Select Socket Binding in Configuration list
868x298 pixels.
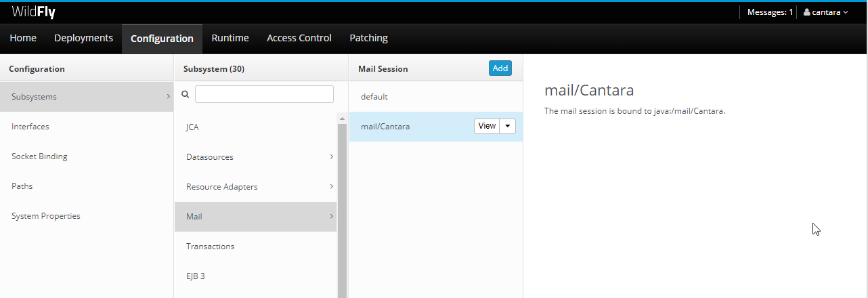pyautogui.click(x=39, y=156)
